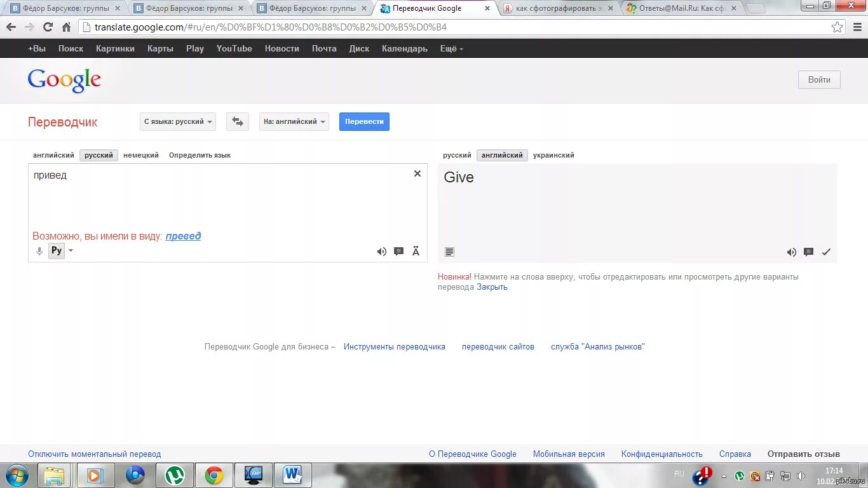Viewport: 868px width, 488px height.
Task: Select английский as source language
Action: 53,155
